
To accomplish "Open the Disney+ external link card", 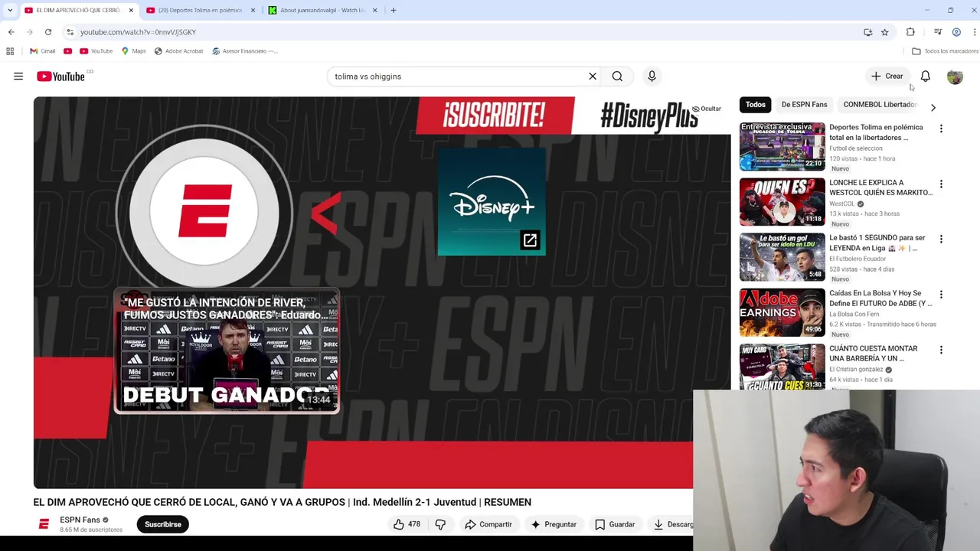I will coord(492,202).
